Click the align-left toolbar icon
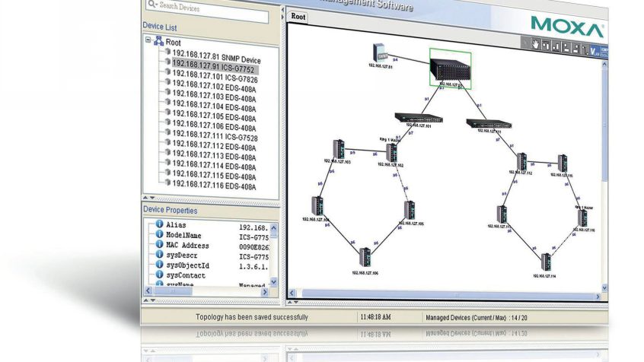 point(566,48)
